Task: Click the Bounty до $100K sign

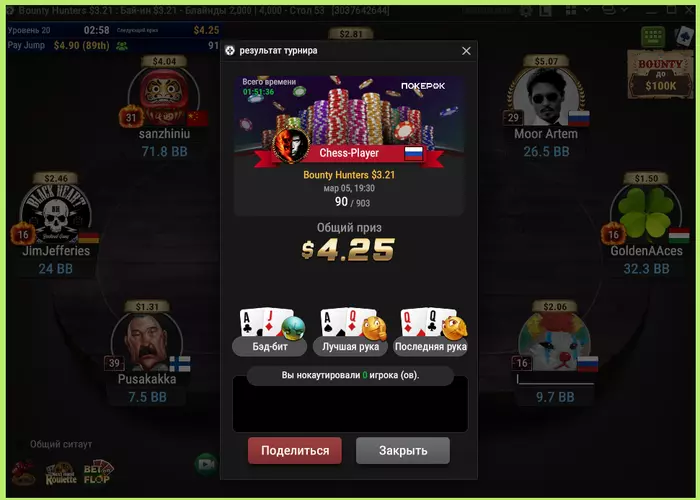Action: (x=660, y=74)
